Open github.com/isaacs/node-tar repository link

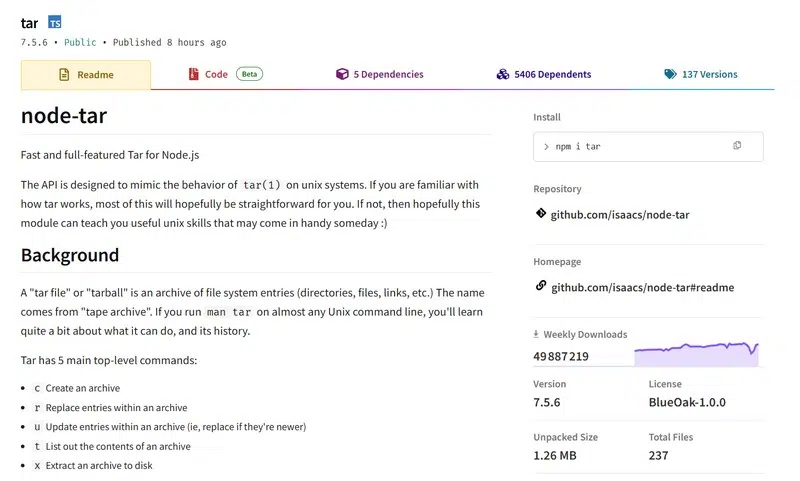(x=620, y=215)
